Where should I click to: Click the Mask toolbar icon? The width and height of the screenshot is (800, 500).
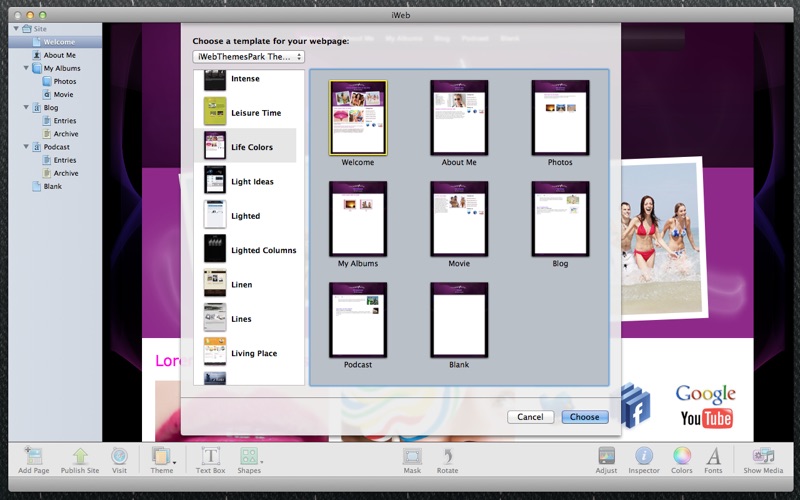pos(412,456)
